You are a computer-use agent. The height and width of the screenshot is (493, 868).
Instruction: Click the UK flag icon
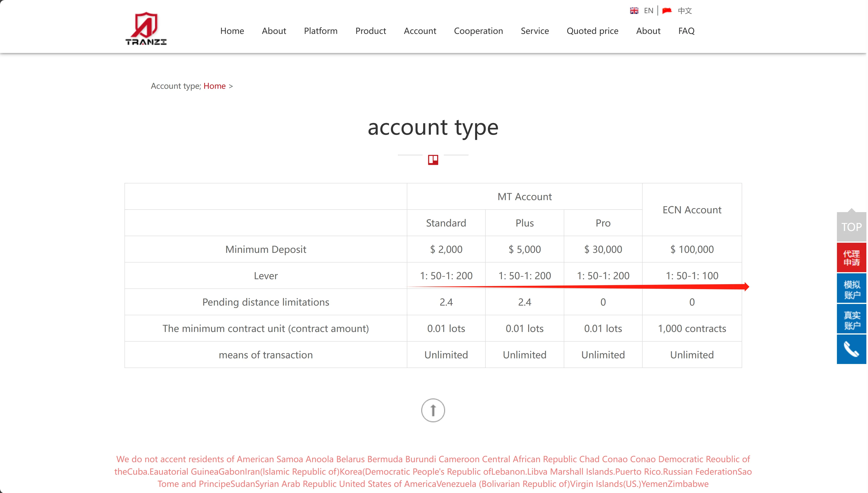[634, 11]
